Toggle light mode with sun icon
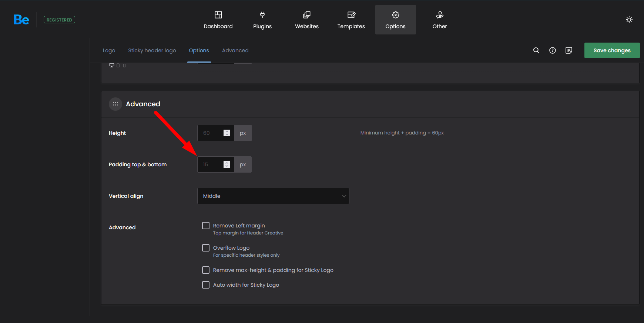This screenshot has height=323, width=644. point(629,20)
